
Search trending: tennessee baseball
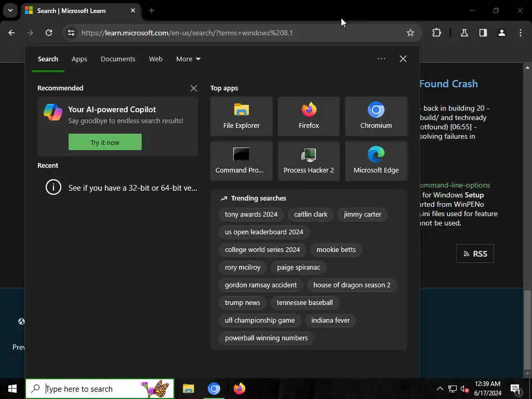(x=304, y=303)
